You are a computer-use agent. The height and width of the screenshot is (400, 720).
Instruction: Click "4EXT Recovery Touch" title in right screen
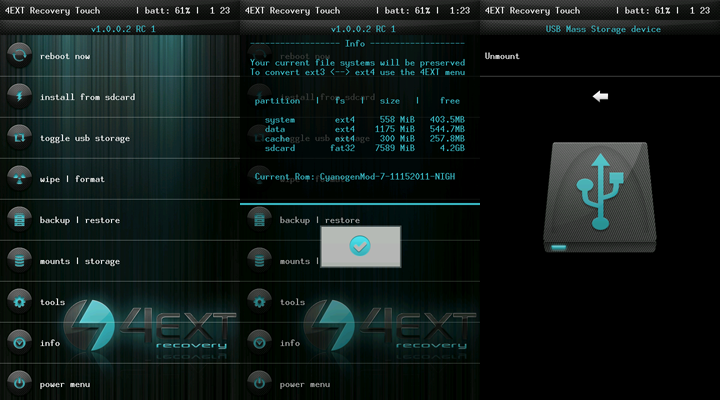click(532, 10)
